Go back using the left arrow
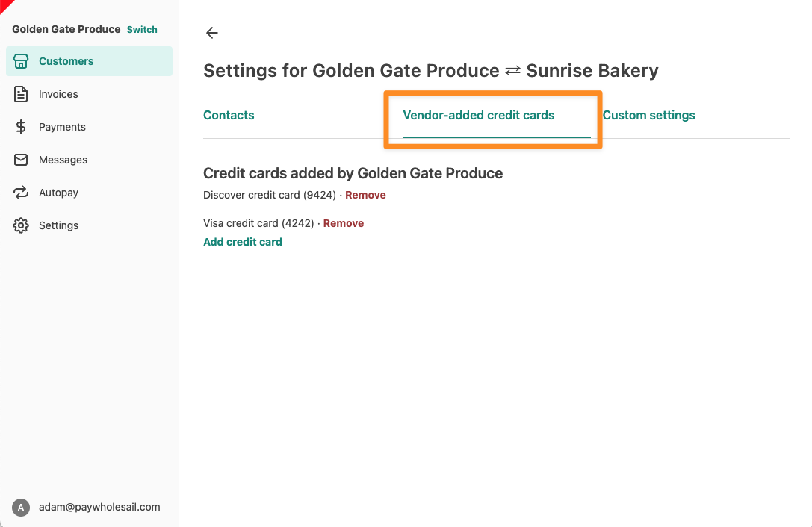The width and height of the screenshot is (812, 527). pos(212,33)
